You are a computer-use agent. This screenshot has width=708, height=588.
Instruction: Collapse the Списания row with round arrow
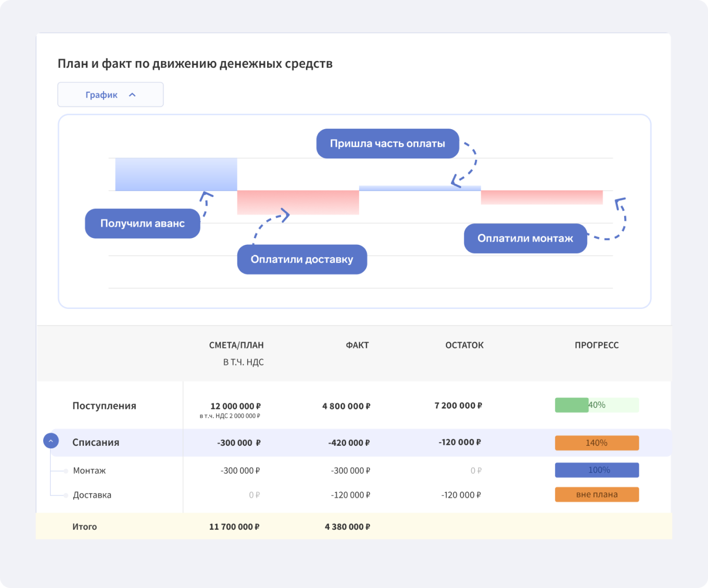coord(51,441)
